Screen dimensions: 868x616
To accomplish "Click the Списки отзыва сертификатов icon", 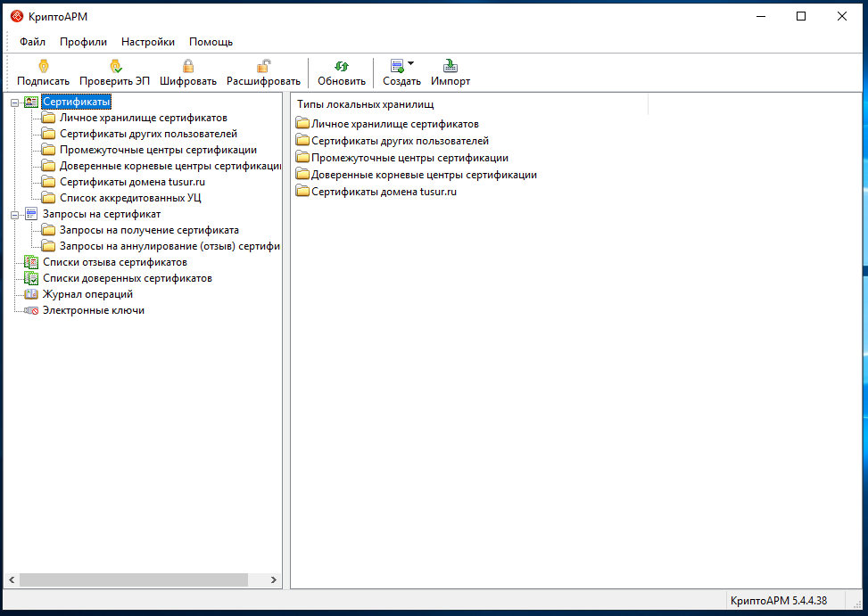I will pyautogui.click(x=31, y=262).
